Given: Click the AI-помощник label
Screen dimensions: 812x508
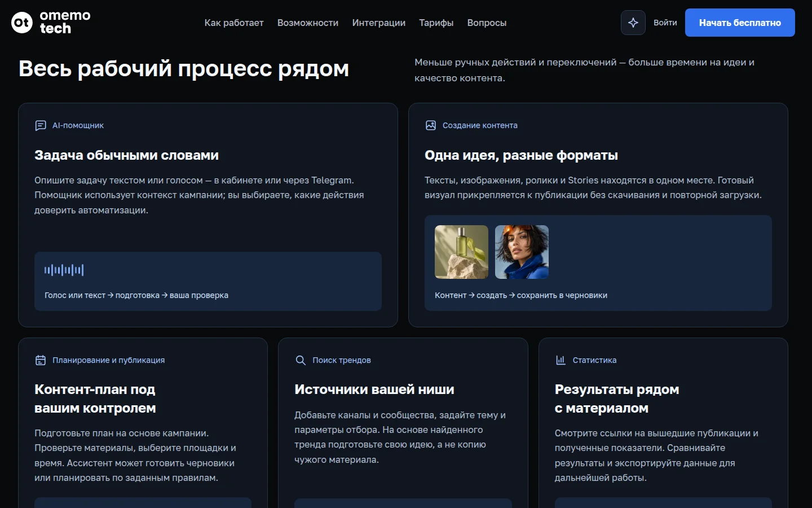Looking at the screenshot, I should click(78, 125).
